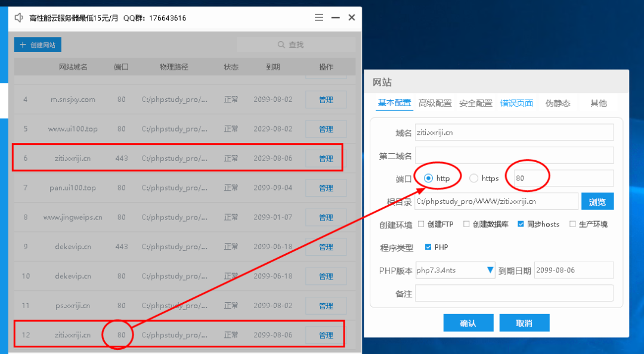Click the magnifier icon in 查找 search box
Image resolution: width=644 pixels, height=354 pixels.
(280, 44)
